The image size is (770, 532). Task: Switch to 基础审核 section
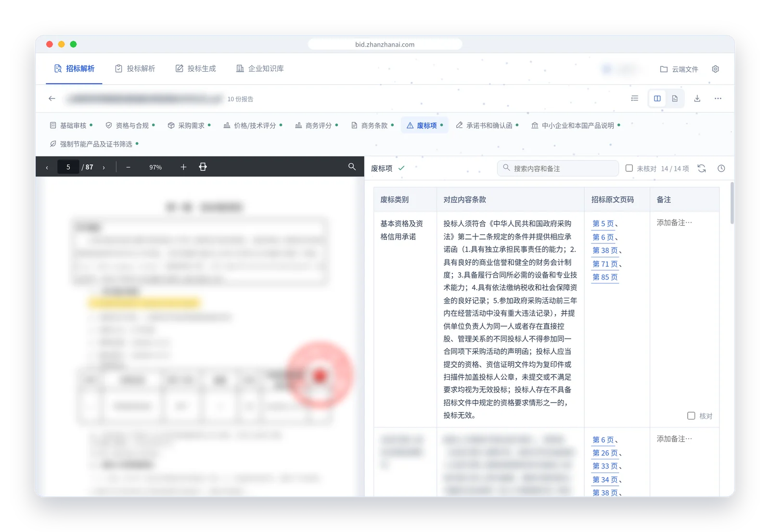pos(71,126)
